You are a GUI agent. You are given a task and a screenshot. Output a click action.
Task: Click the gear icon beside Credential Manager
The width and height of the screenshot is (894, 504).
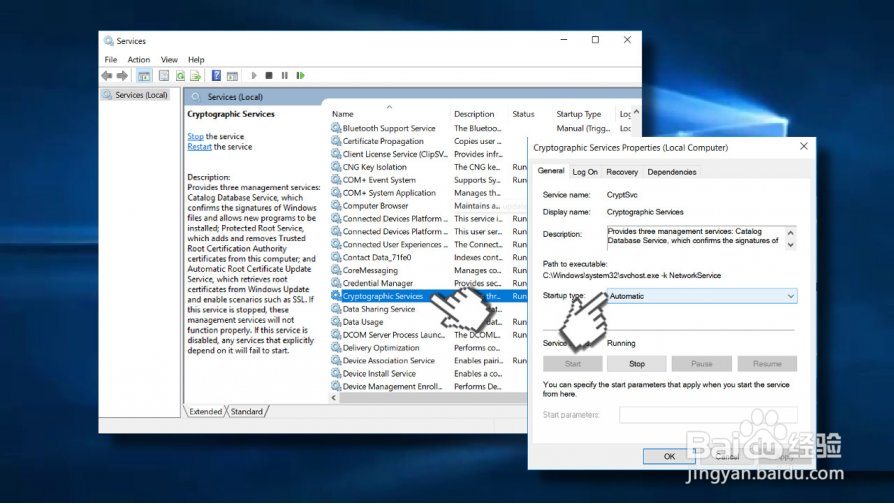pos(336,283)
